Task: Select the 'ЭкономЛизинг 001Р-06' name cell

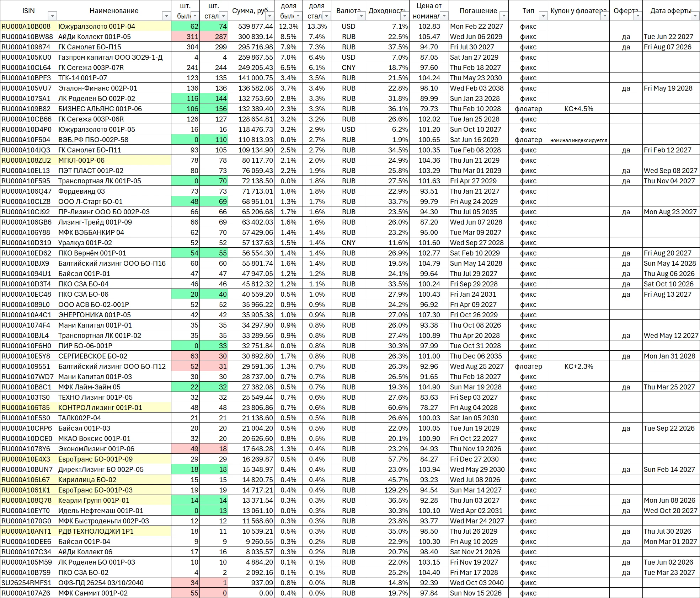Action: click(x=114, y=449)
